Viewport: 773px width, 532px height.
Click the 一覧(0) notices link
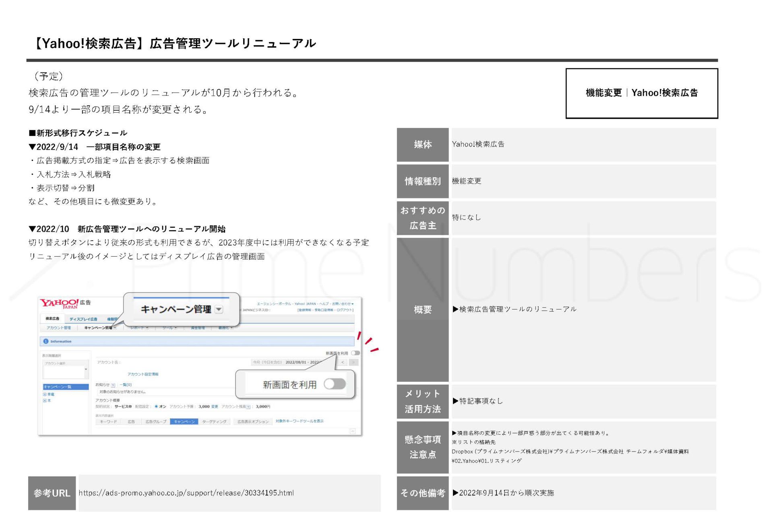pyautogui.click(x=126, y=385)
